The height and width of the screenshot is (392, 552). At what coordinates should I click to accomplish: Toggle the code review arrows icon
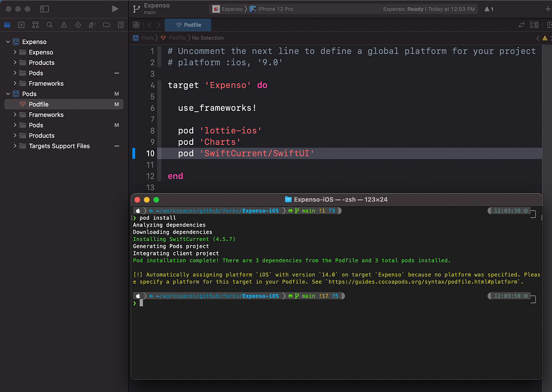(x=522, y=25)
